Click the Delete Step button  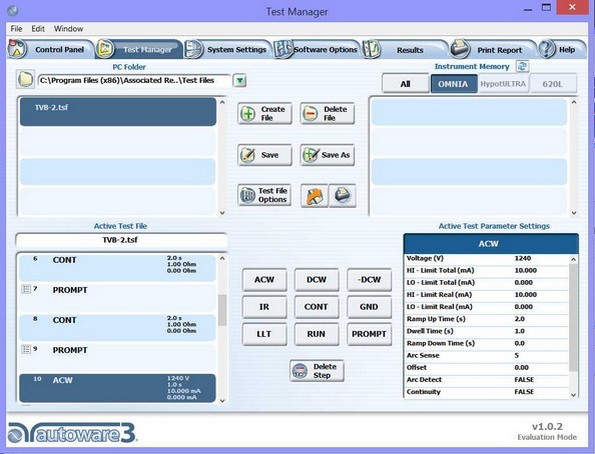(x=317, y=371)
